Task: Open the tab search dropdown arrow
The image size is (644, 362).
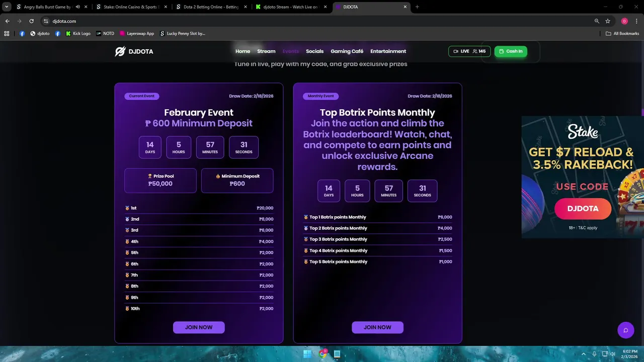Action: click(7, 7)
